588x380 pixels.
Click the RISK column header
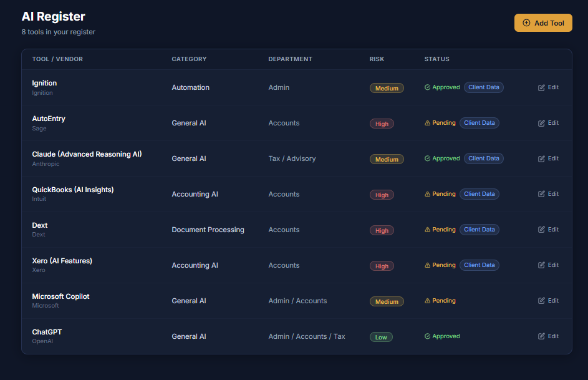[377, 59]
